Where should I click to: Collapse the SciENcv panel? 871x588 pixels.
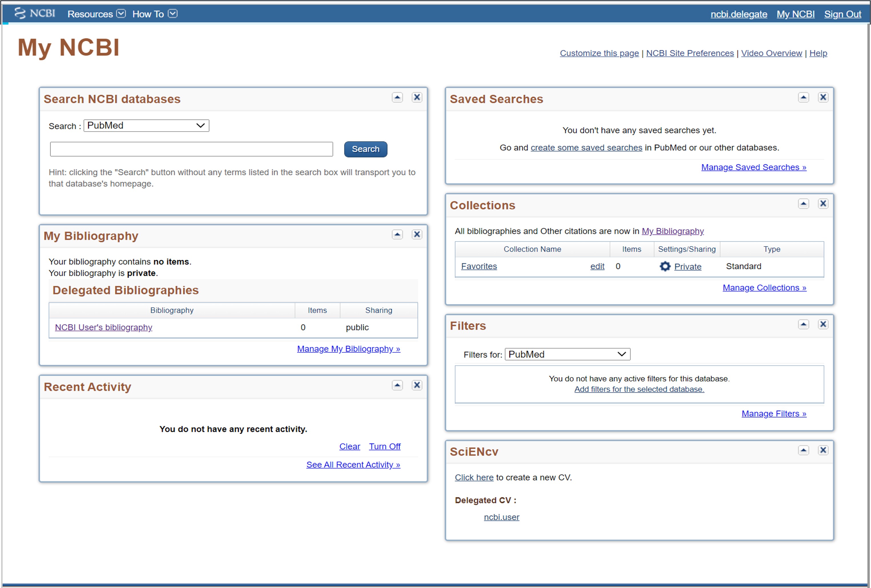[803, 450]
